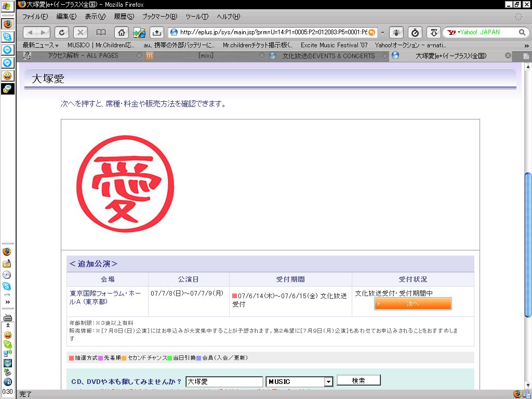Image resolution: width=532 pixels, height=399 pixels.
Task: Click the downloads tray toolbar icon
Action: [x=157, y=33]
